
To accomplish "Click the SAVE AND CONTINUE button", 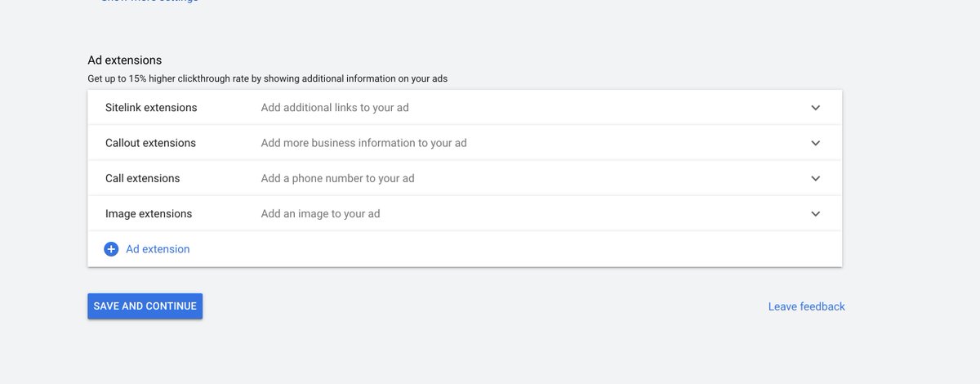I will coord(145,306).
